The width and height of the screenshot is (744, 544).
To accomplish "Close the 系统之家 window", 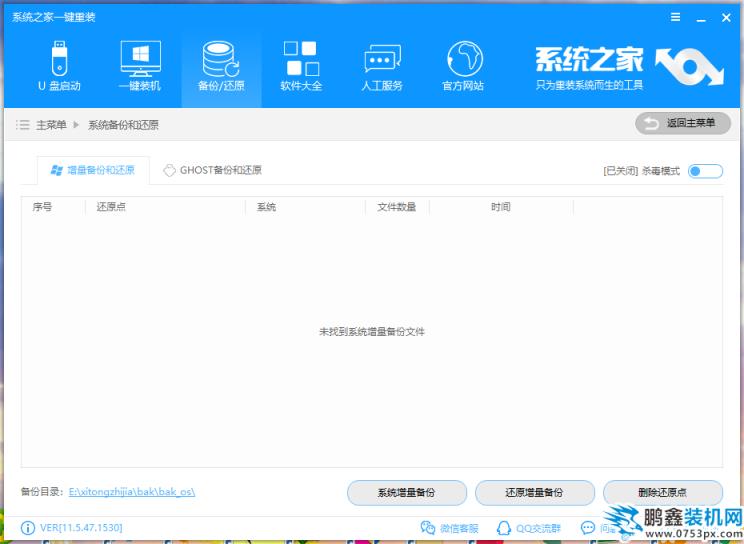I will pyautogui.click(x=726, y=18).
